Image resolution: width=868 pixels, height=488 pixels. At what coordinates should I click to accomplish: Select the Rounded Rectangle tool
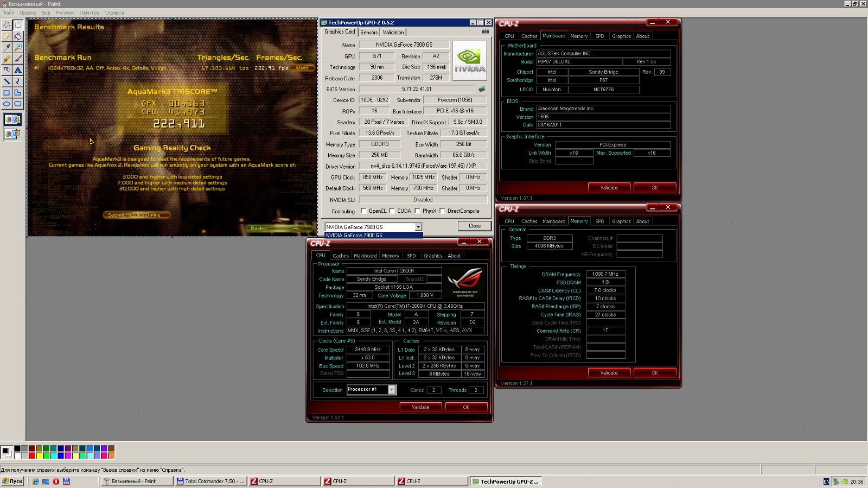pyautogui.click(x=18, y=104)
